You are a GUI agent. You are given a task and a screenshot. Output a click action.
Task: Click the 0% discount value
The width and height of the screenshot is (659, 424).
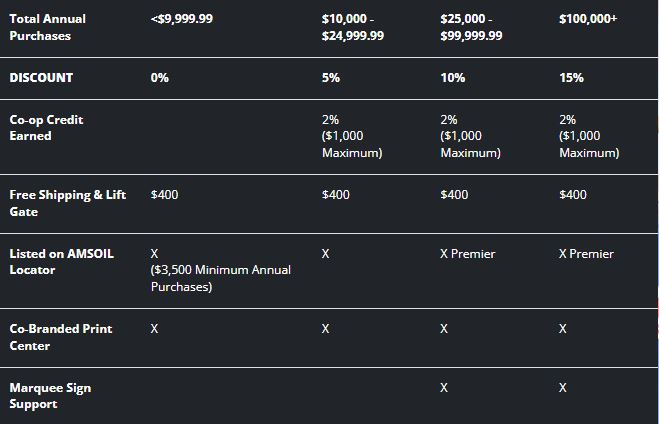[x=160, y=78]
